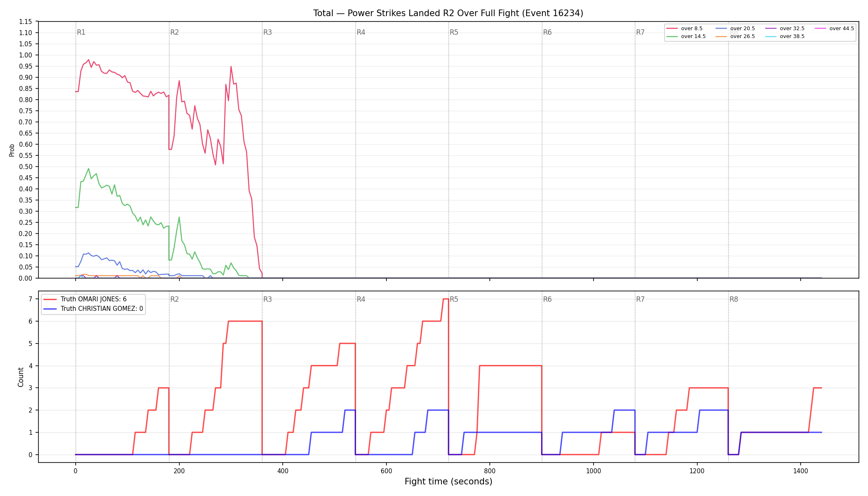868x496 pixels.
Task: Select the 'over 32.5' legend entry
Action: pyautogui.click(x=785, y=29)
